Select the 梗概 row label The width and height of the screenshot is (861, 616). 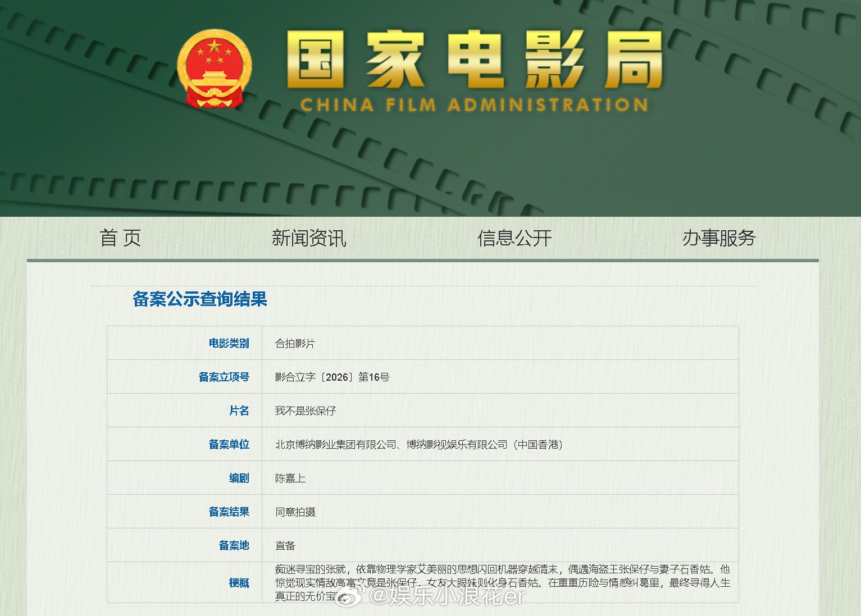(239, 583)
